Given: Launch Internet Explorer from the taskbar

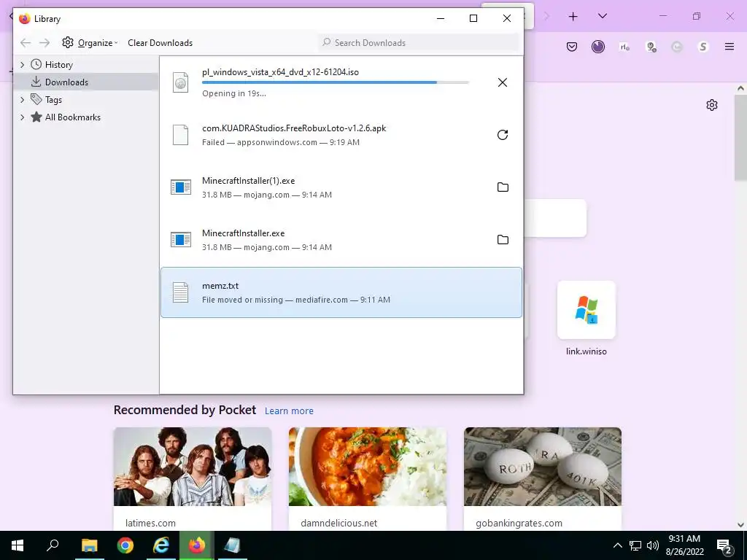Looking at the screenshot, I should 161,545.
